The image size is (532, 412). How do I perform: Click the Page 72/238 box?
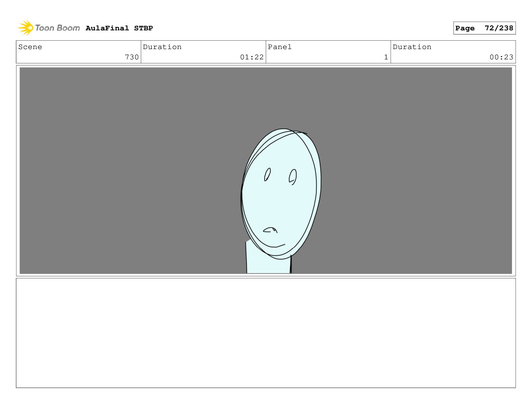tap(484, 28)
